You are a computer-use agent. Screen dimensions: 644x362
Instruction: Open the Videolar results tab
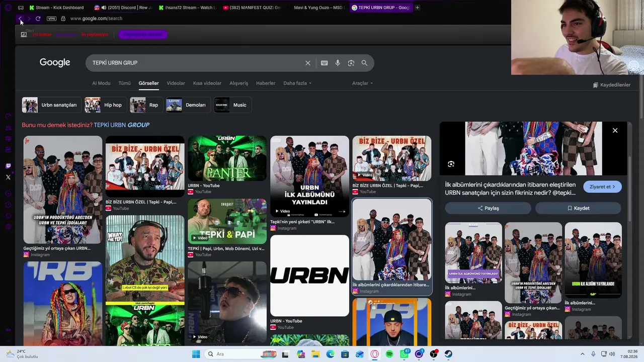tap(176, 83)
